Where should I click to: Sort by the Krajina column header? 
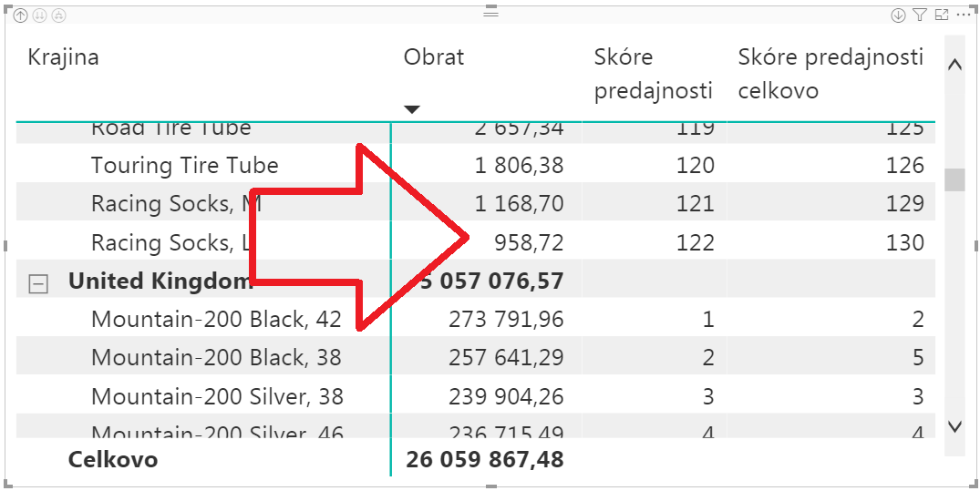(x=64, y=57)
